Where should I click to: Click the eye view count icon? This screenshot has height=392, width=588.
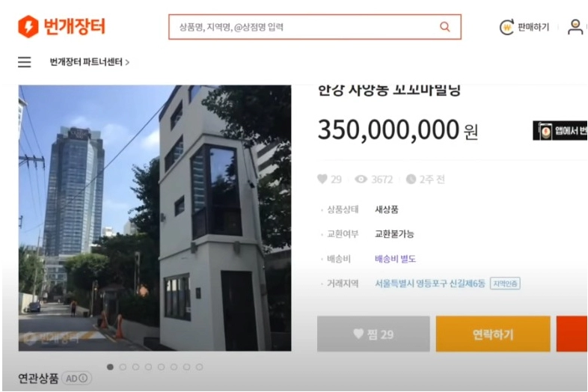[x=361, y=180]
